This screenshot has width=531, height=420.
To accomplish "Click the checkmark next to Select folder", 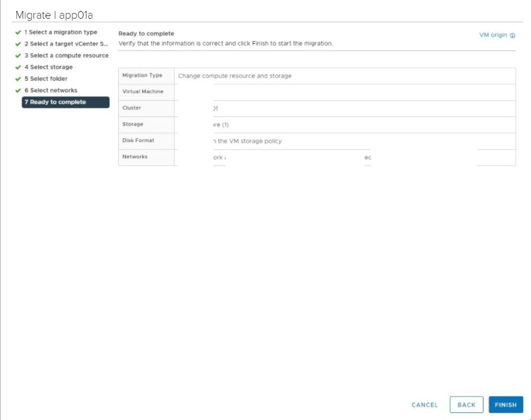I will (17, 79).
